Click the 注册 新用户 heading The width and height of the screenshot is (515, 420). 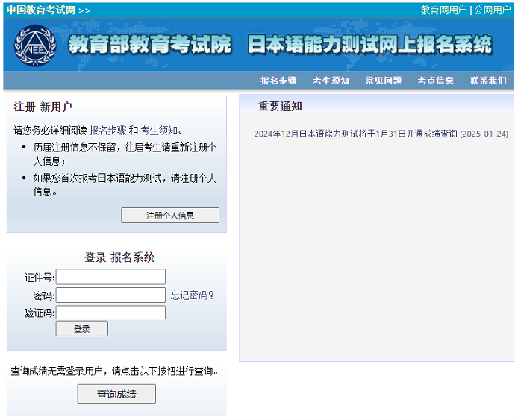[43, 107]
